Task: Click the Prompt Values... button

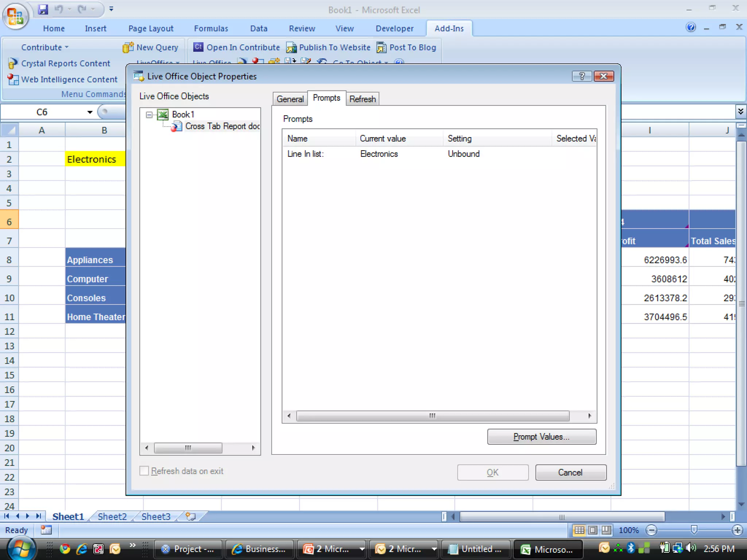Action: [542, 437]
